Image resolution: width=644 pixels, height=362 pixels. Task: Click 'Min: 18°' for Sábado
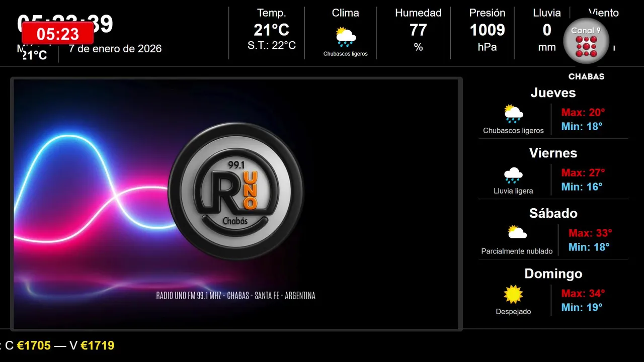(589, 247)
